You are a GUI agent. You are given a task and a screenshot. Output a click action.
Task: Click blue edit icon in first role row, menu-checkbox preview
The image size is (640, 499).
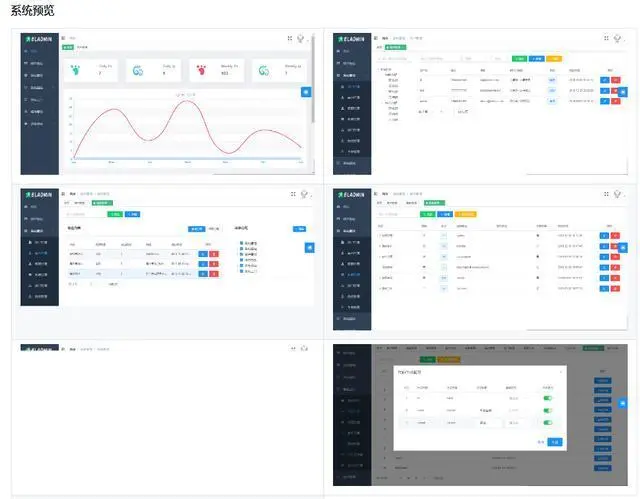[203, 254]
